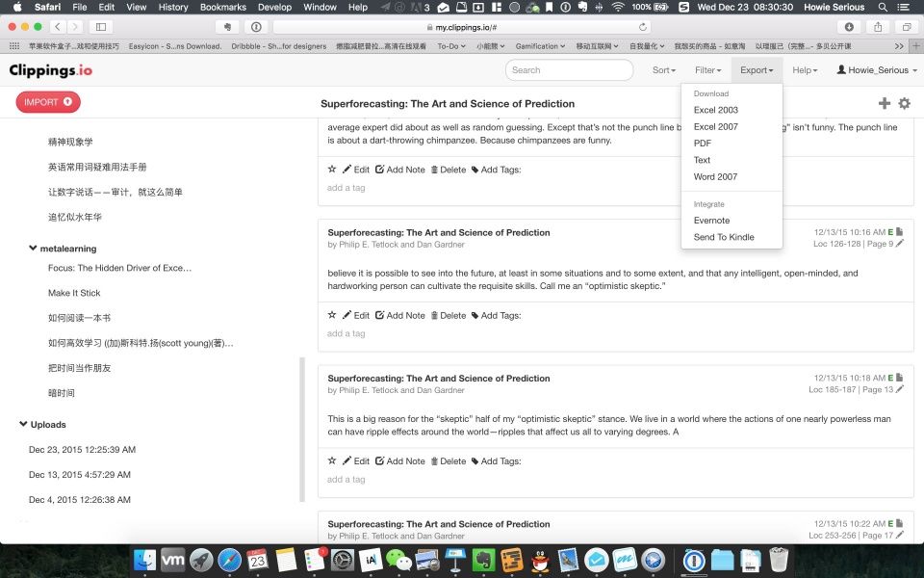Click the Clippings.io logo
Screen dimensions: 924x578
coord(51,70)
